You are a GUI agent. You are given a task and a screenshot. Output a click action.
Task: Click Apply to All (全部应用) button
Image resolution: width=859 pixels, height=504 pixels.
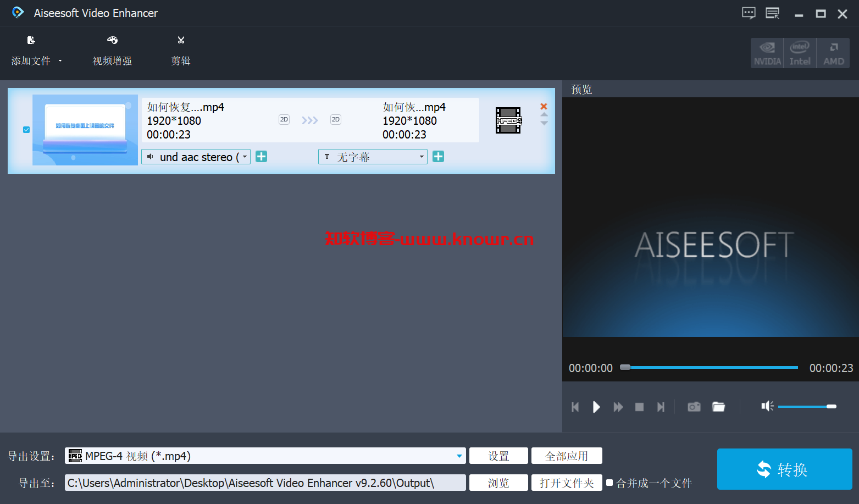point(567,456)
